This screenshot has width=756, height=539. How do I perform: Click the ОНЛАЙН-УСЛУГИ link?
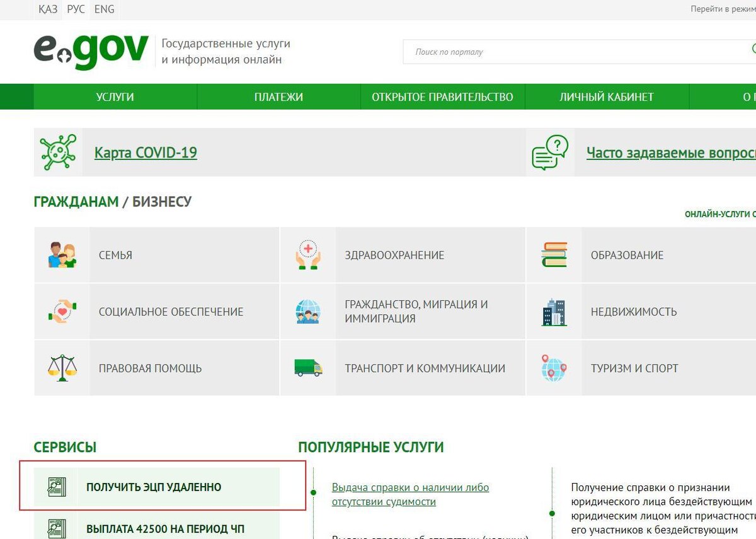point(720,214)
